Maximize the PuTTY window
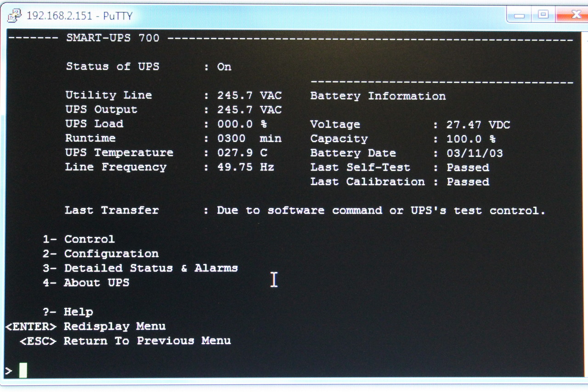The width and height of the screenshot is (588, 392). pyautogui.click(x=543, y=15)
